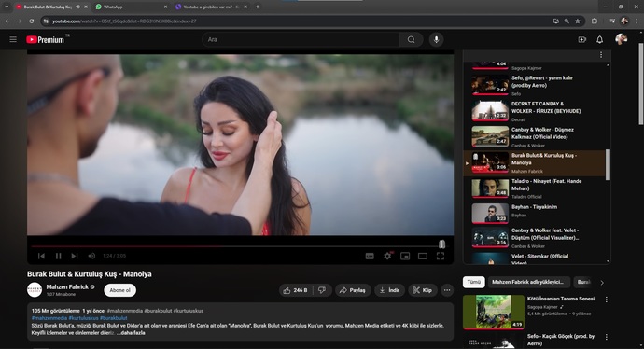
Task: Play DECRAT FT CANBAY & WOLKER - FİRUZE
Action: [x=534, y=111]
